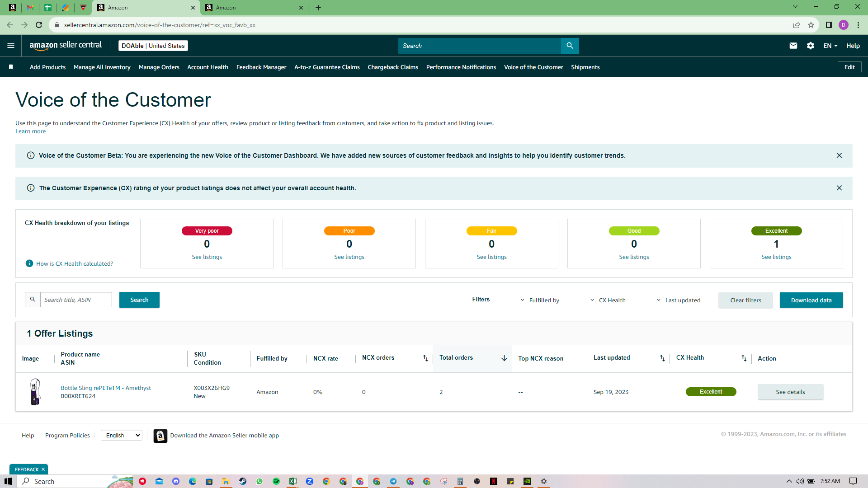Bookmark this page with the star icon

811,25
